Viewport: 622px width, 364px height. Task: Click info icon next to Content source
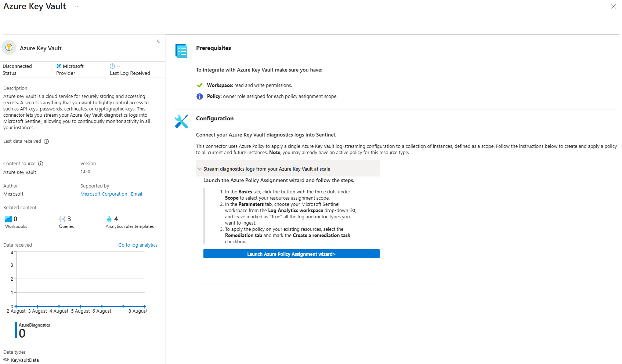click(41, 164)
